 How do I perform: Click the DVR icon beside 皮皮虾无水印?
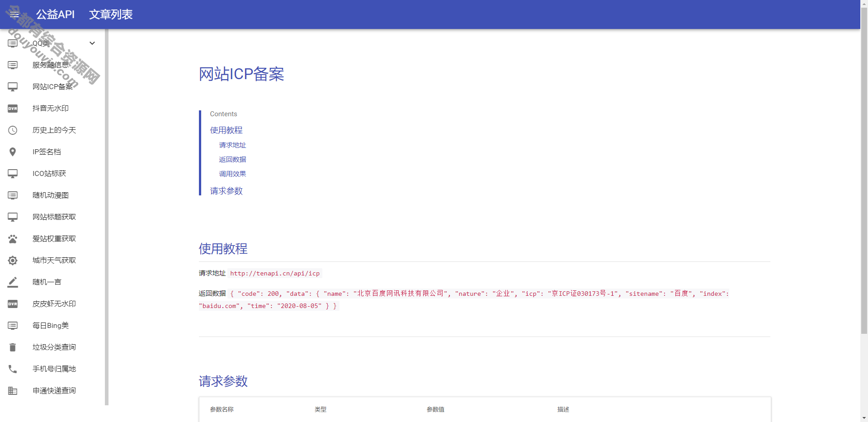pyautogui.click(x=13, y=304)
